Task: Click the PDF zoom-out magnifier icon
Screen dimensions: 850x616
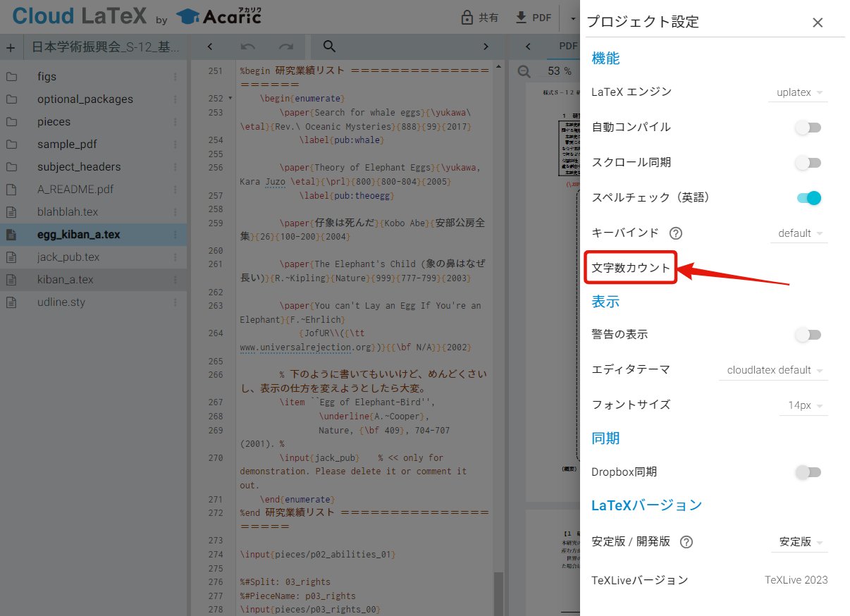Action: (524, 71)
